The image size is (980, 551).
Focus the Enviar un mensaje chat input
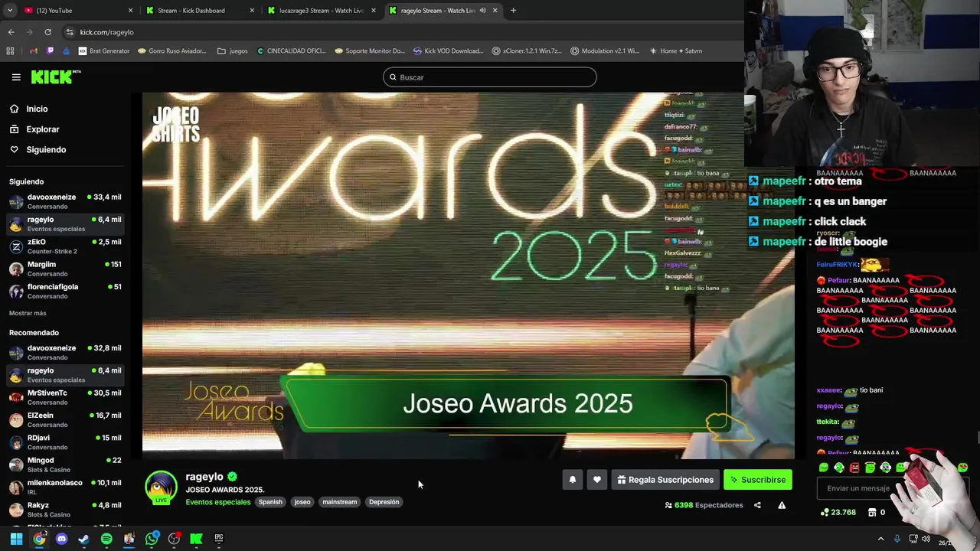tap(857, 488)
